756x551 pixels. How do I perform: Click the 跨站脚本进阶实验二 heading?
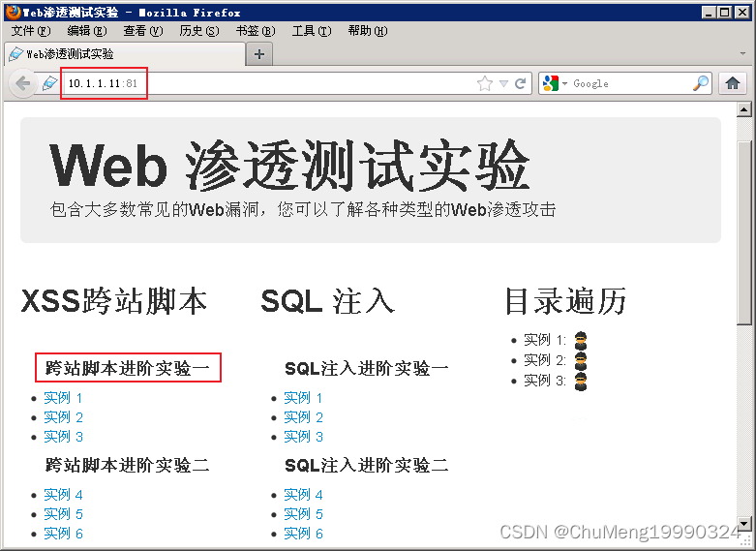(x=127, y=465)
